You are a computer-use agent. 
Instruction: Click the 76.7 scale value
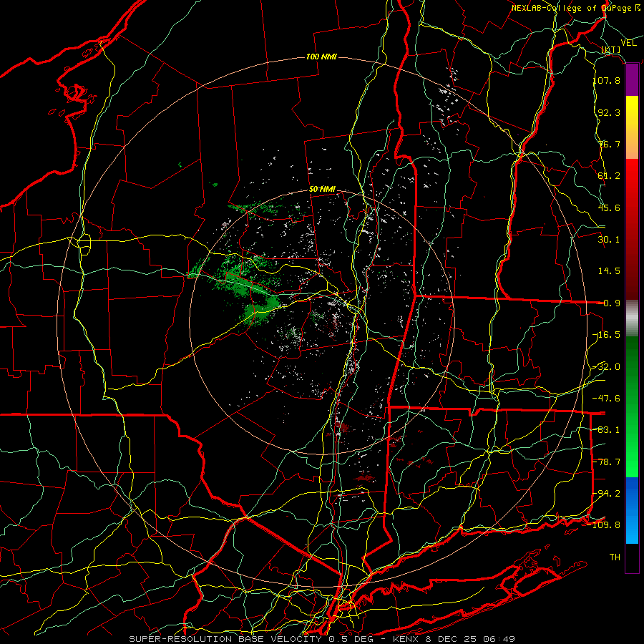click(609, 144)
